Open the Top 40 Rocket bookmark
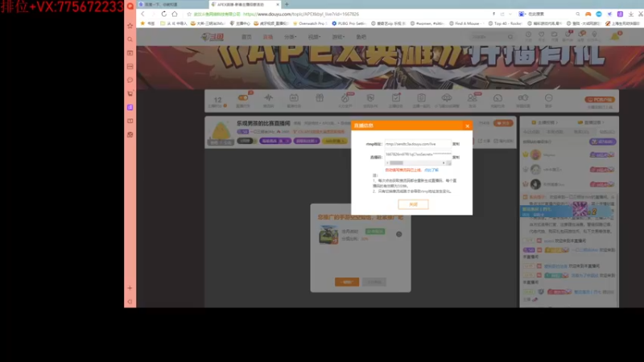The image size is (644, 362). (x=505, y=23)
